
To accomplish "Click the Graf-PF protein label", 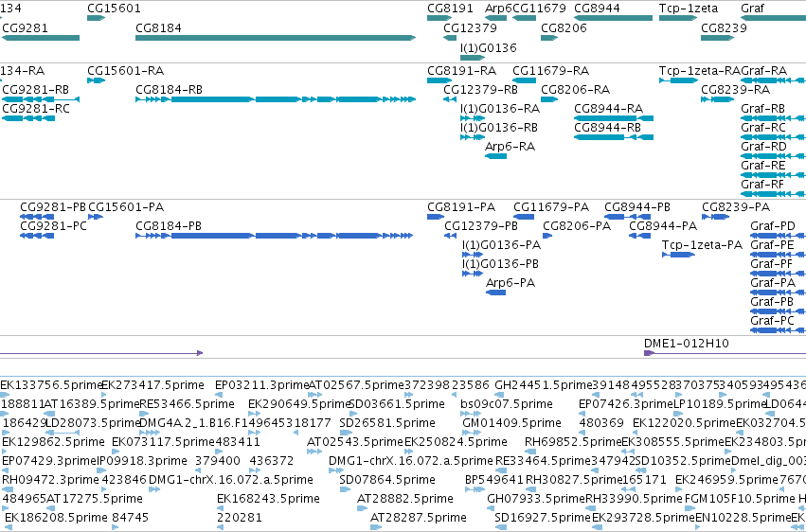I will pyautogui.click(x=772, y=264).
